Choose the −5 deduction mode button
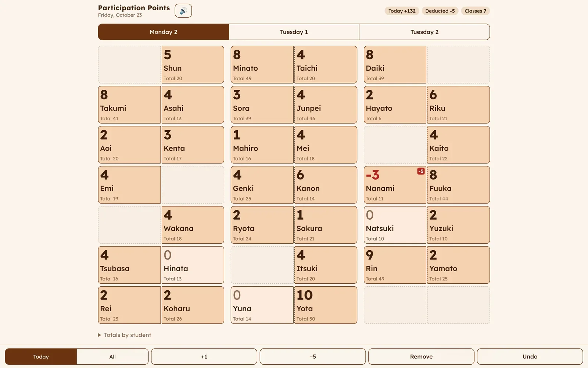Viewport: 588px width, 368px height. [313, 357]
